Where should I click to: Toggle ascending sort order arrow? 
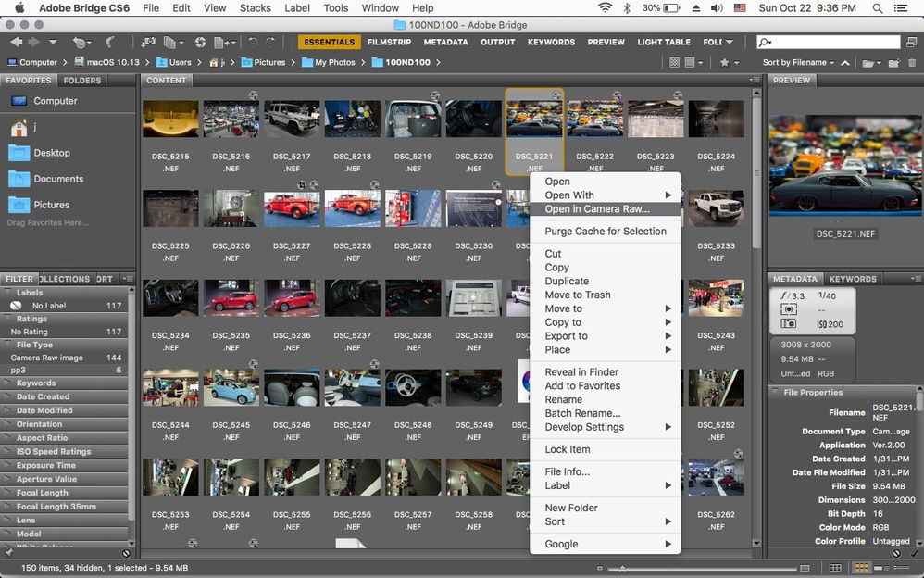pos(846,63)
